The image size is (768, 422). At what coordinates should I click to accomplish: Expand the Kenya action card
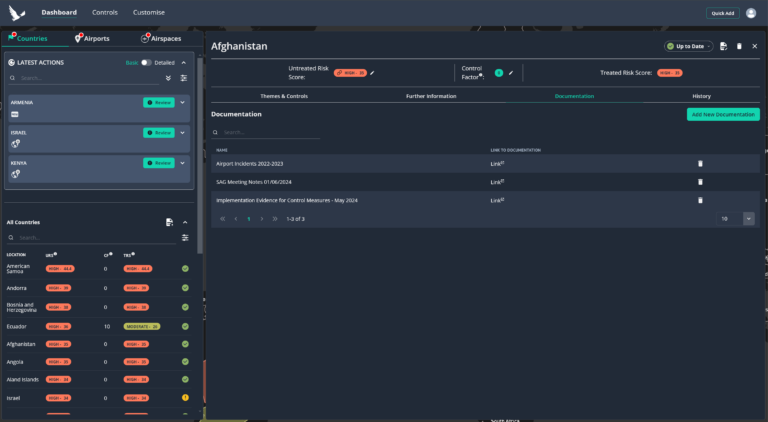pyautogui.click(x=182, y=163)
